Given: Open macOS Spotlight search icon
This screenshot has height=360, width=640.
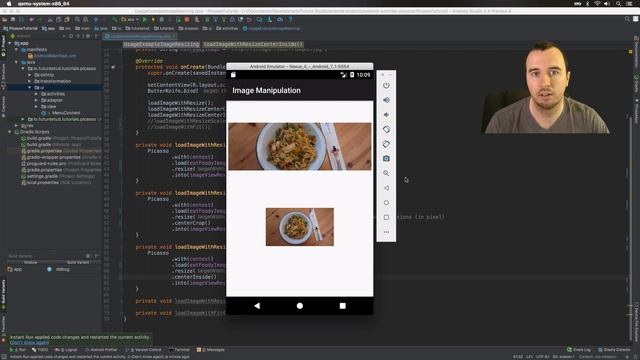Looking at the screenshot, I should pyautogui.click(x=618, y=4).
